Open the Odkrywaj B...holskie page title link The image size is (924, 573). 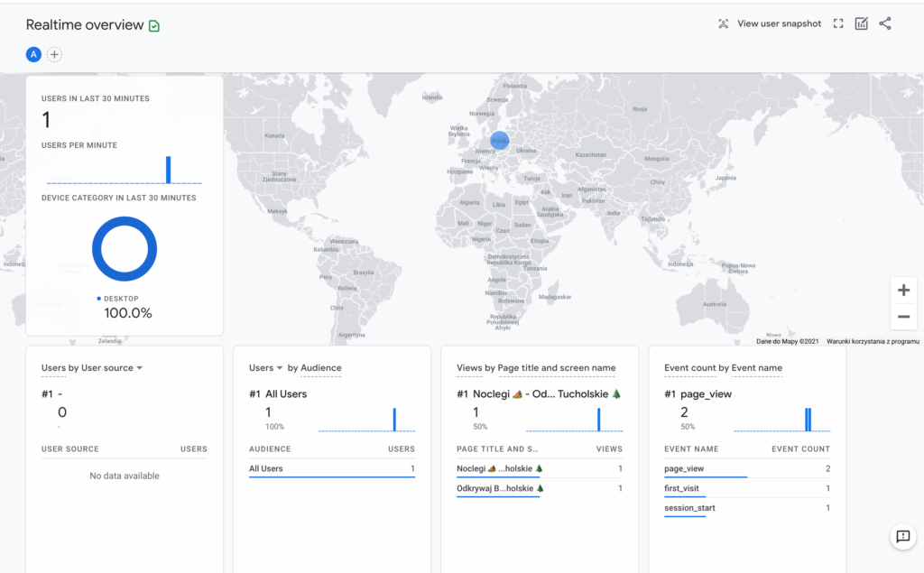[x=498, y=488]
